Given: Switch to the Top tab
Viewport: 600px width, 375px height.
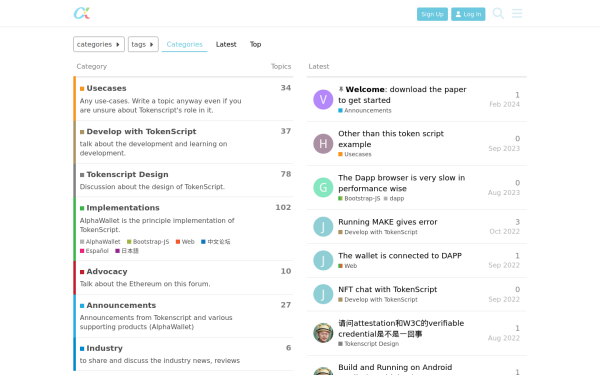Looking at the screenshot, I should click(255, 44).
